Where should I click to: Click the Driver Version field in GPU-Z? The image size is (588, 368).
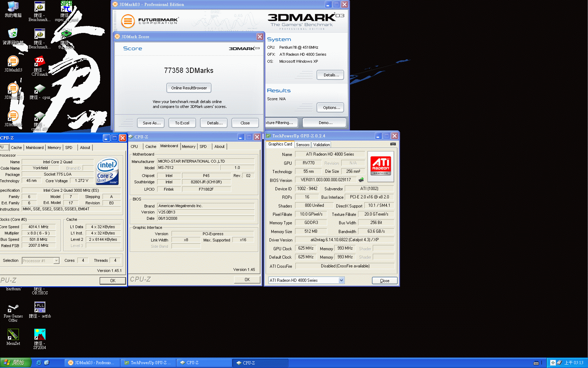[x=344, y=240]
